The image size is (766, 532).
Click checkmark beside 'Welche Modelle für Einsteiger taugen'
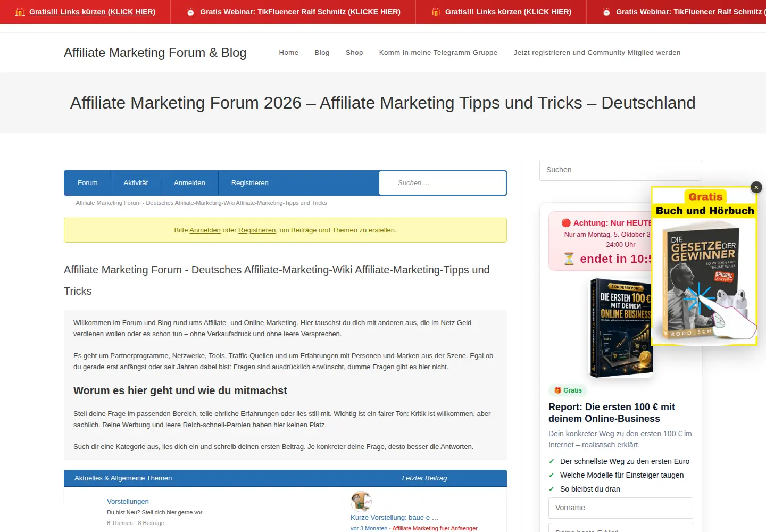pyautogui.click(x=552, y=475)
